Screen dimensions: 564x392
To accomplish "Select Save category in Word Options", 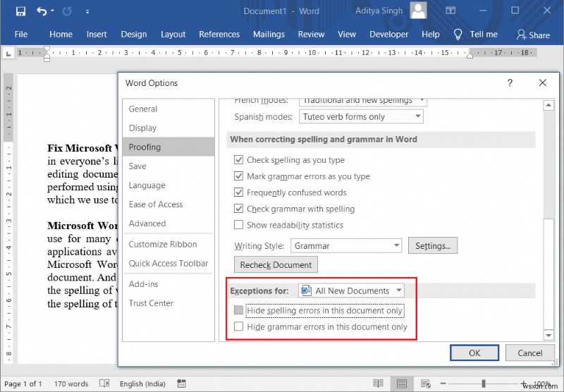I will tap(168, 166).
